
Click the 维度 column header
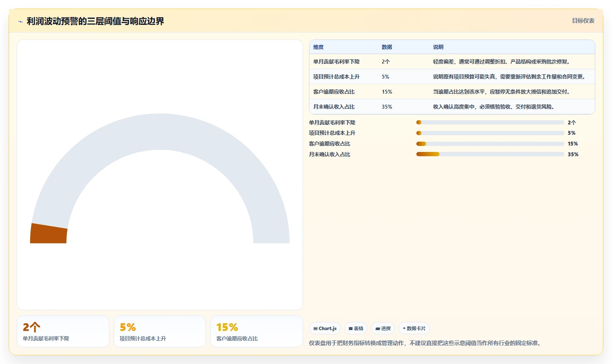[x=318, y=47]
